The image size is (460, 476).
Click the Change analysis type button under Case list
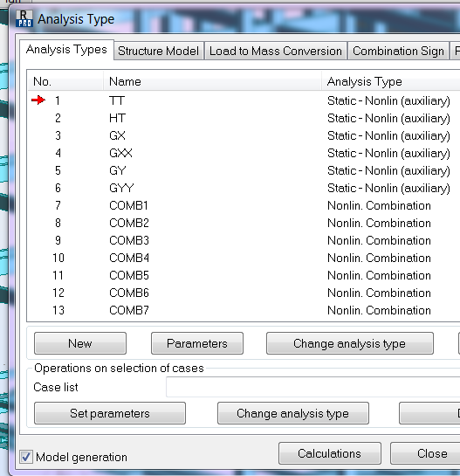(x=292, y=413)
